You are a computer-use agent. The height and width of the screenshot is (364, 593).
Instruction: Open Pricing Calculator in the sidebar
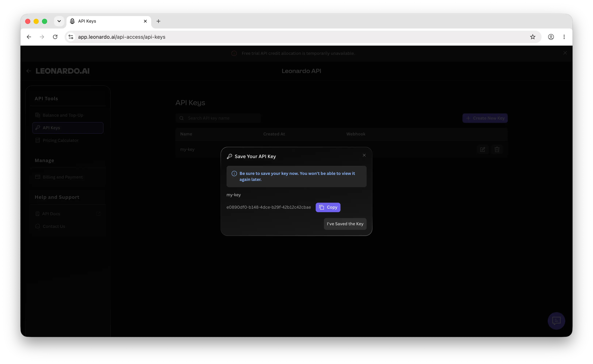coord(68,140)
